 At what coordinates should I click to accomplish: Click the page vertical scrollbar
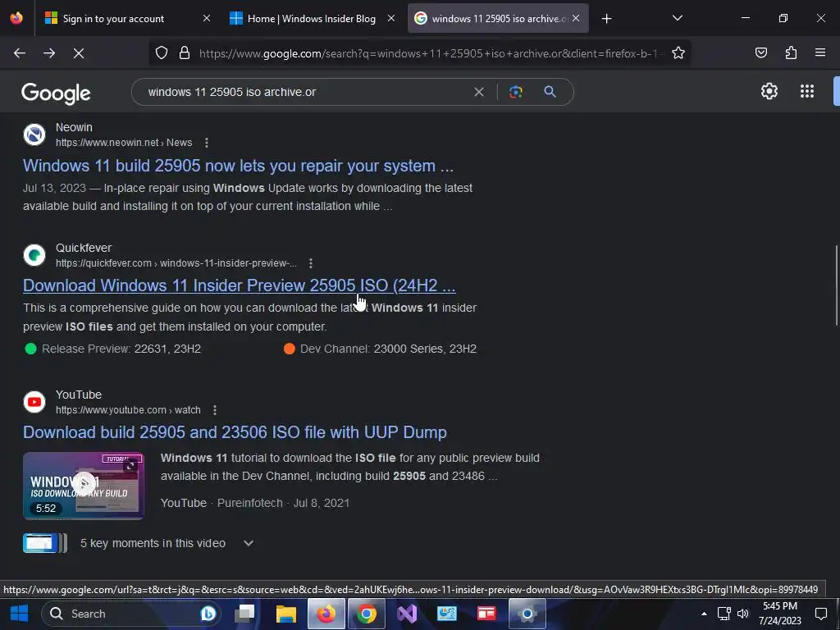836,285
